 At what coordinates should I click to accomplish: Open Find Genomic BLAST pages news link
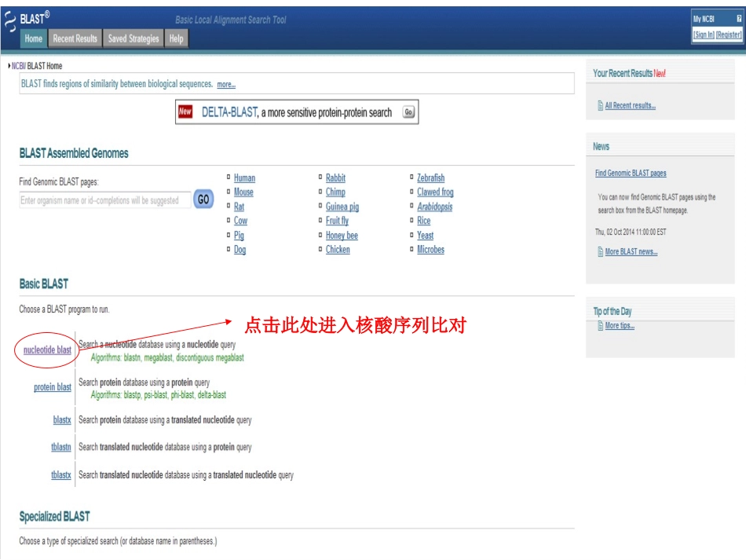tap(631, 174)
